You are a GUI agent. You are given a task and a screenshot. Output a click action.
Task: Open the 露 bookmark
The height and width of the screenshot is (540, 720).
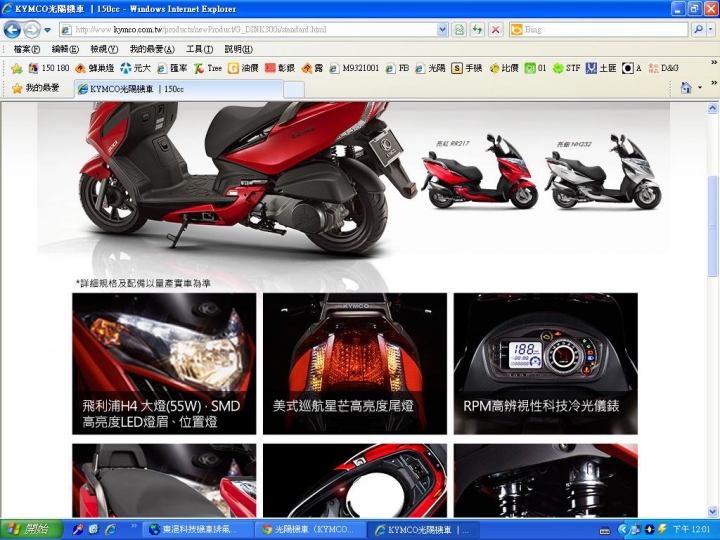tap(312, 68)
